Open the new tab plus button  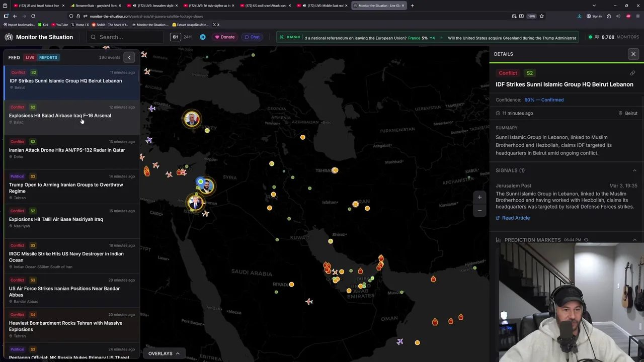[x=412, y=6]
